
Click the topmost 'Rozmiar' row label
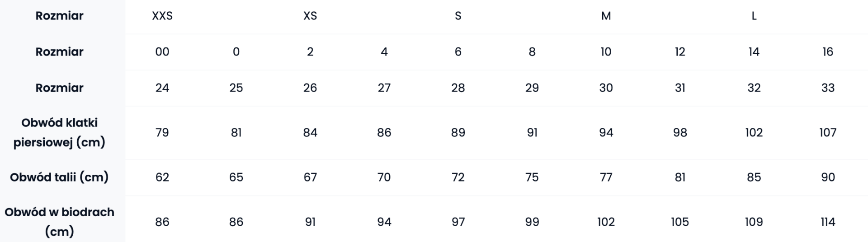coord(59,16)
